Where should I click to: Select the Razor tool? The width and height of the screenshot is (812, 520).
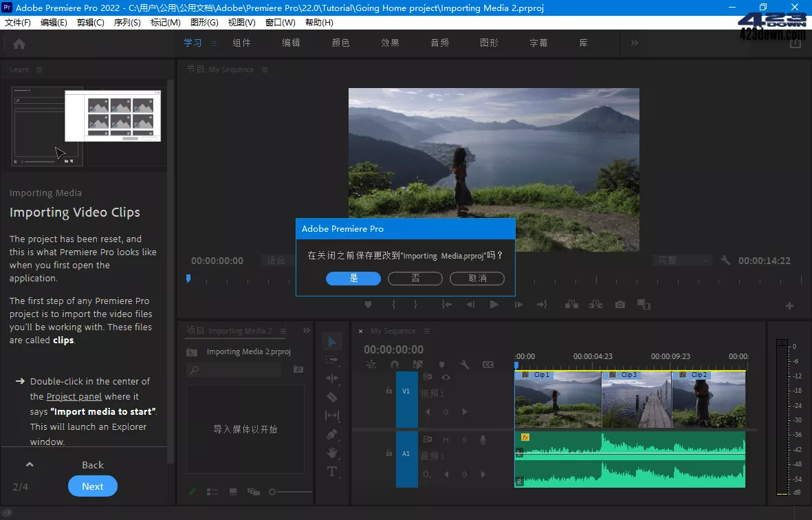[x=332, y=397]
